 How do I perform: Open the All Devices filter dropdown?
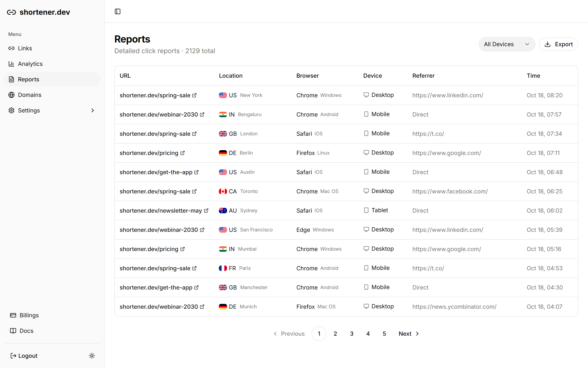pyautogui.click(x=507, y=44)
